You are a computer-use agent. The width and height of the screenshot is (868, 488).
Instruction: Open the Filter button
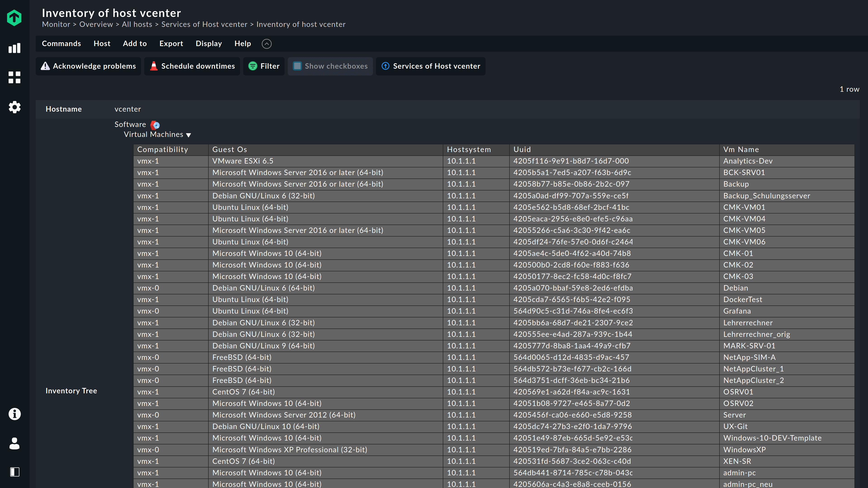(x=264, y=66)
